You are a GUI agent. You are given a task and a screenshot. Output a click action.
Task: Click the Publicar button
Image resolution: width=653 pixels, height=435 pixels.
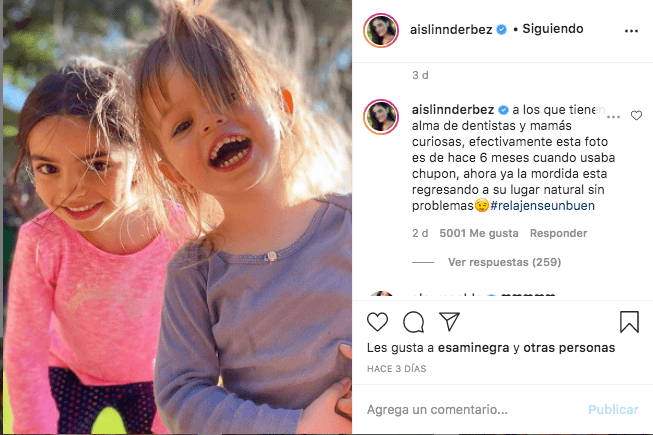click(x=613, y=410)
